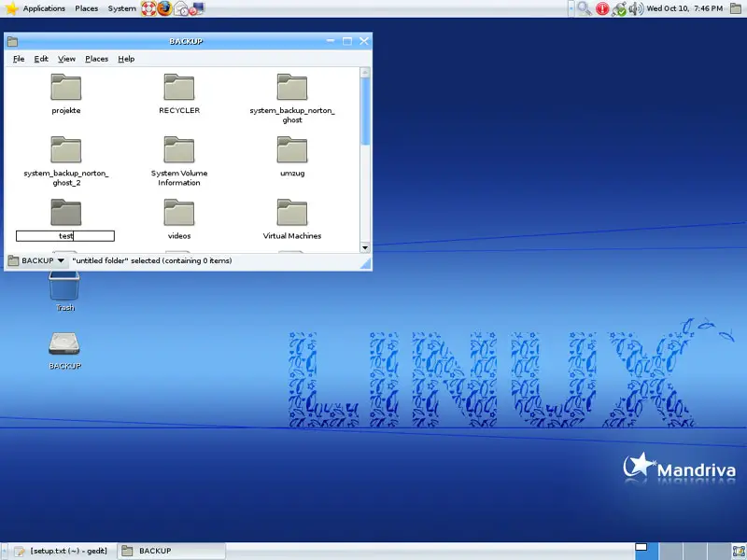Click the taskbar handle left of setup.txt button
Screen dimensions: 747x560
point(5,551)
